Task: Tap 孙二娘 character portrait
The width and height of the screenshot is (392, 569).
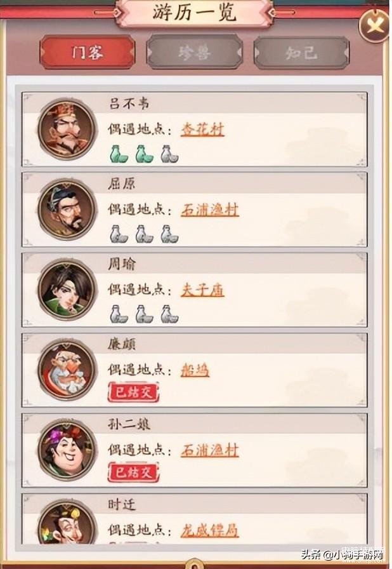Action: coord(67,450)
